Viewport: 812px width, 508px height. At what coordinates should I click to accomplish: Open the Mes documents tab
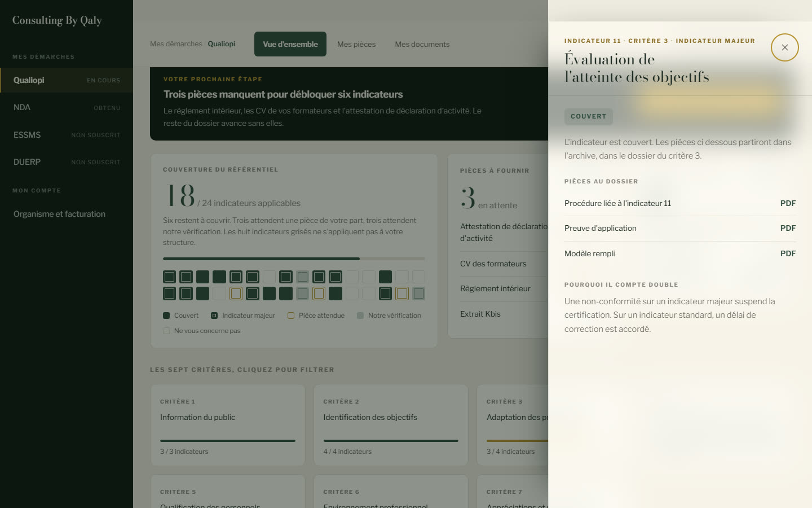click(x=422, y=44)
